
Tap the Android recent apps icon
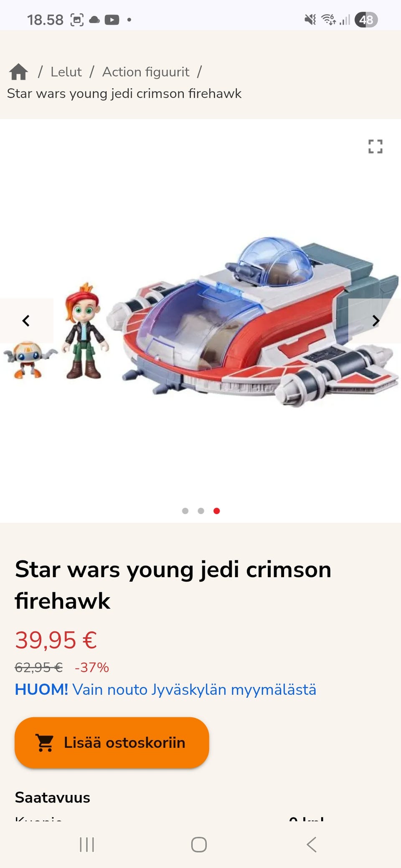click(87, 845)
